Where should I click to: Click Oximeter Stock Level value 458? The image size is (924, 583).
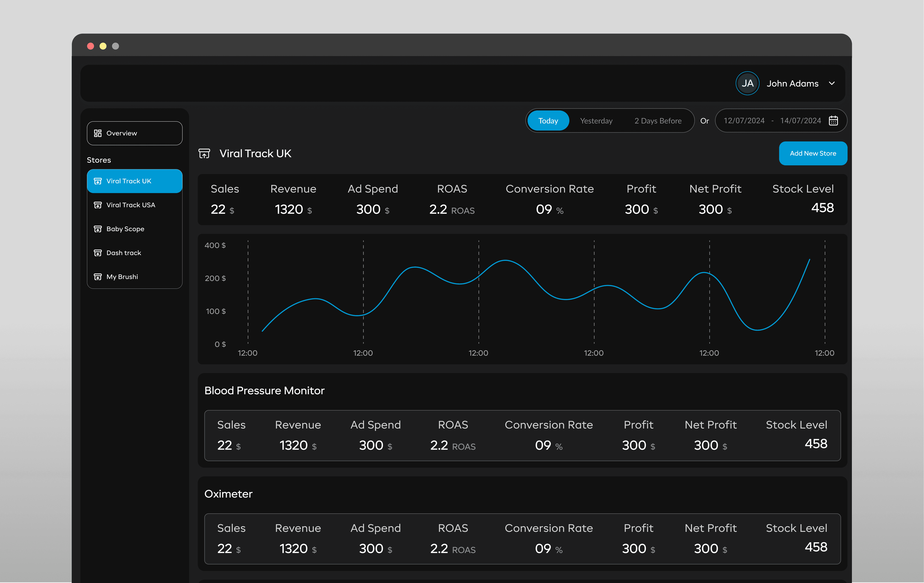pyautogui.click(x=816, y=547)
